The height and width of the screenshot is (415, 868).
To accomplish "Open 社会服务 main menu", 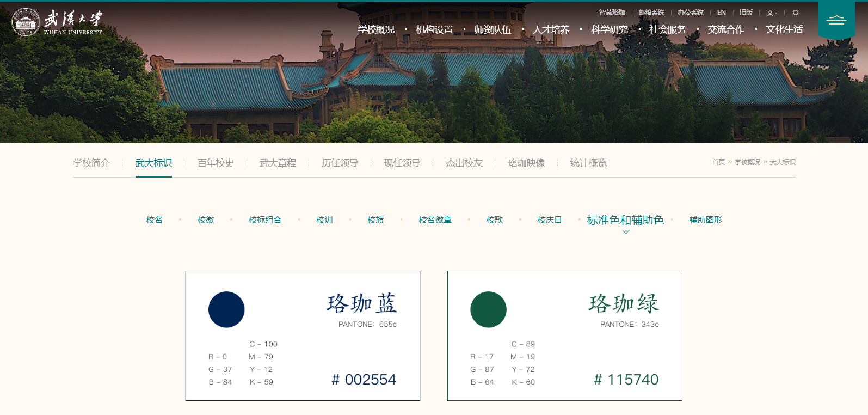I will pos(668,29).
